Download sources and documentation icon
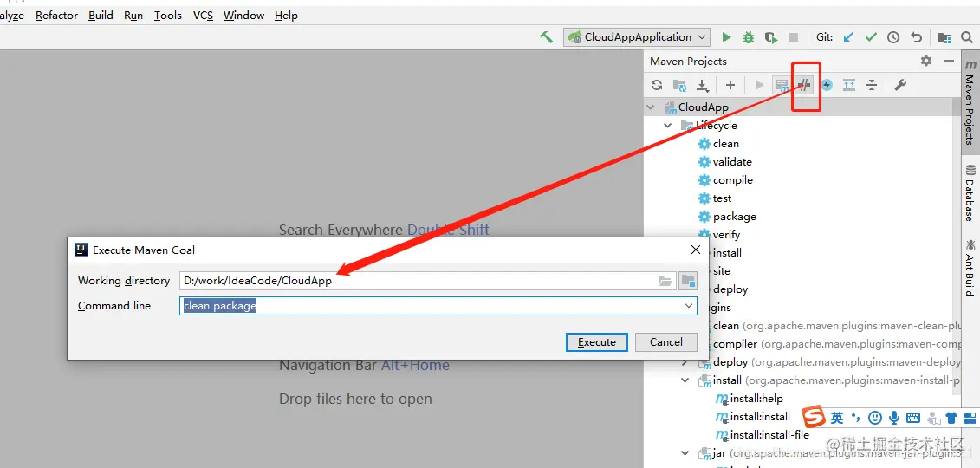Image resolution: width=980 pixels, height=468 pixels. [702, 85]
